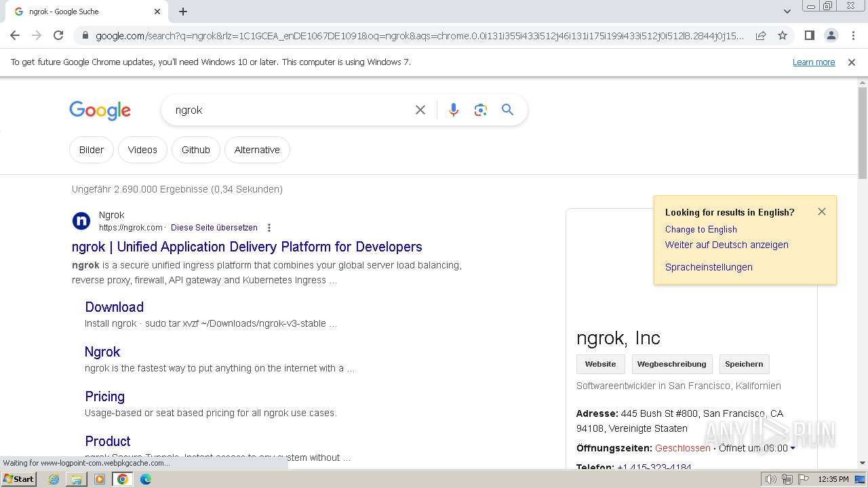
Task: Click Diese Seite übersetzen link
Action: pyautogui.click(x=214, y=228)
